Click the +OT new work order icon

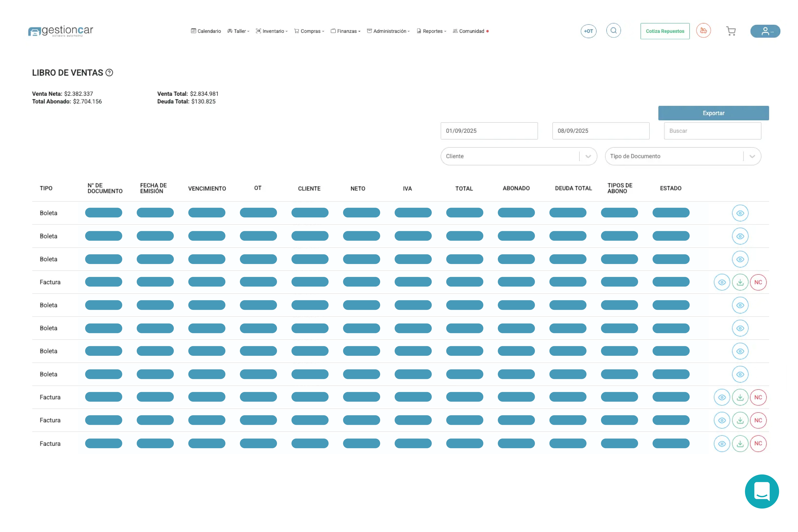pos(588,31)
